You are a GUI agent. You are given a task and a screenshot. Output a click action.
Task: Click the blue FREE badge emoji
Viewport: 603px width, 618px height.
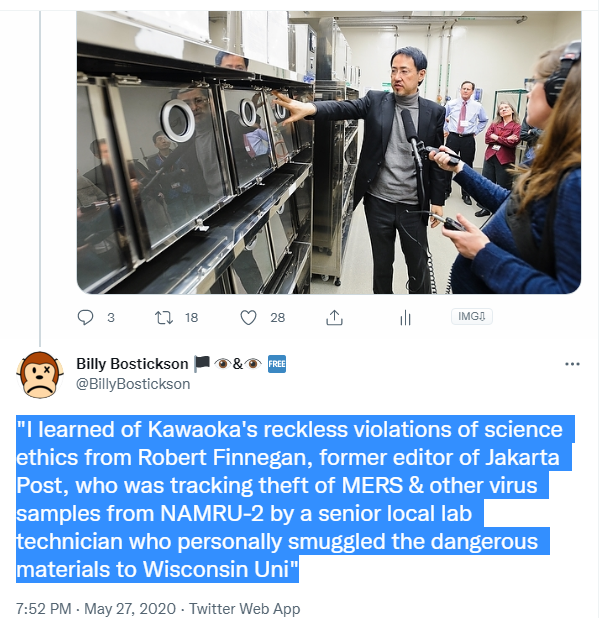tap(278, 364)
